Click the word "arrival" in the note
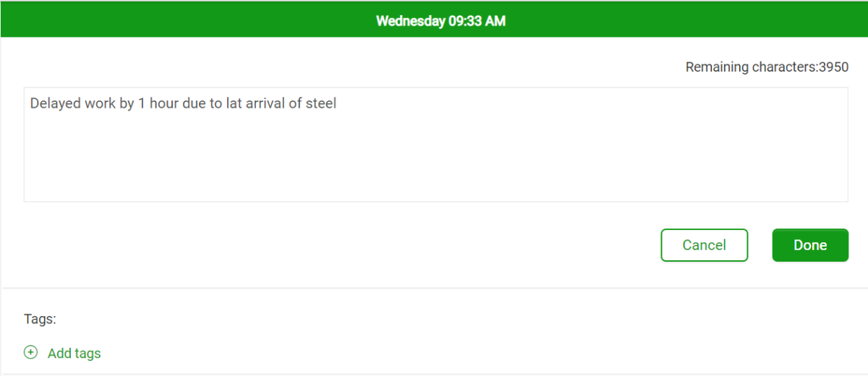The width and height of the screenshot is (868, 376). [266, 103]
